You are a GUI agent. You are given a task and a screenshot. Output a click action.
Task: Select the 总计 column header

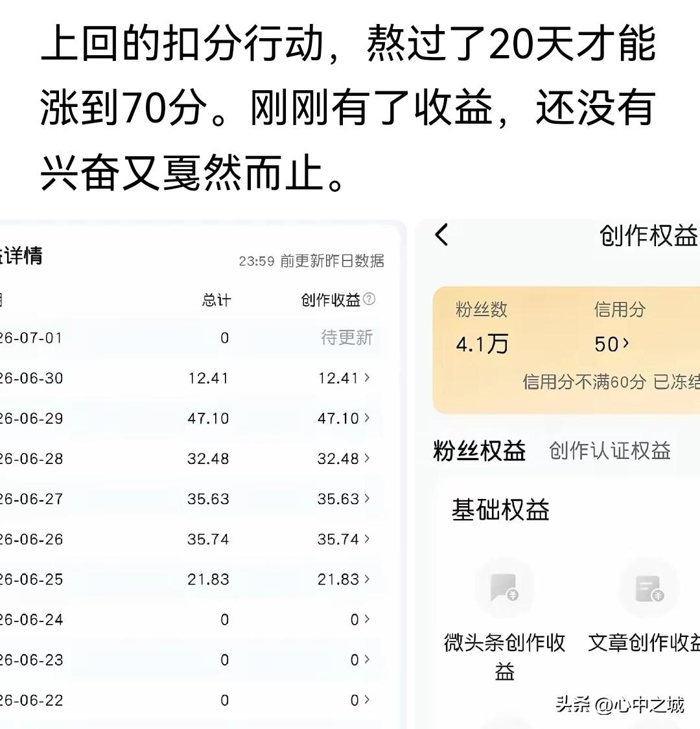point(216,300)
